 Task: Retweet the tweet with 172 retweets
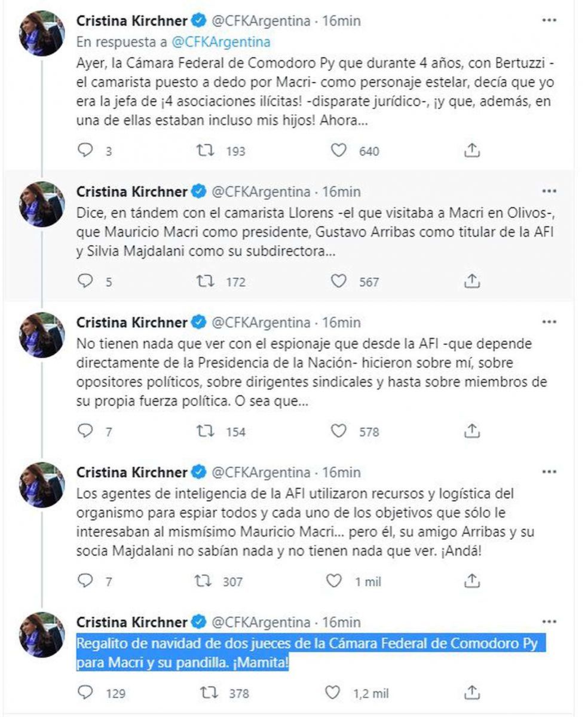(x=206, y=281)
